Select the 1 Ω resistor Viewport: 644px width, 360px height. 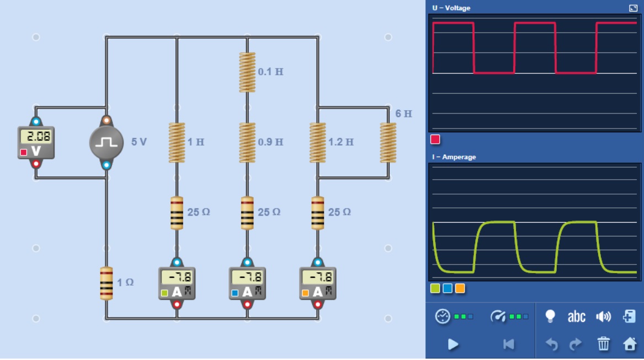tap(107, 283)
